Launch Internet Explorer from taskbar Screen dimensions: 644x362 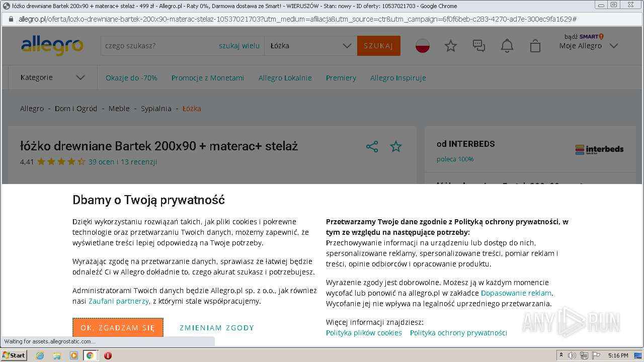(40, 355)
